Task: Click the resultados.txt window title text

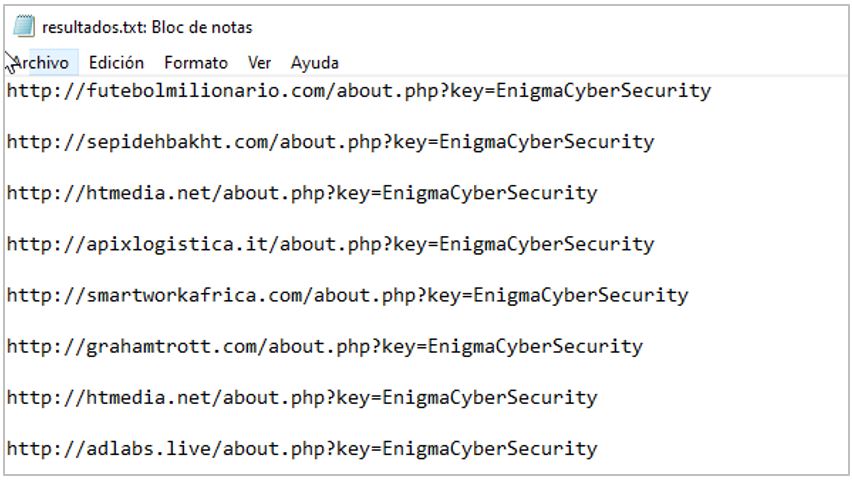Action: point(147,27)
